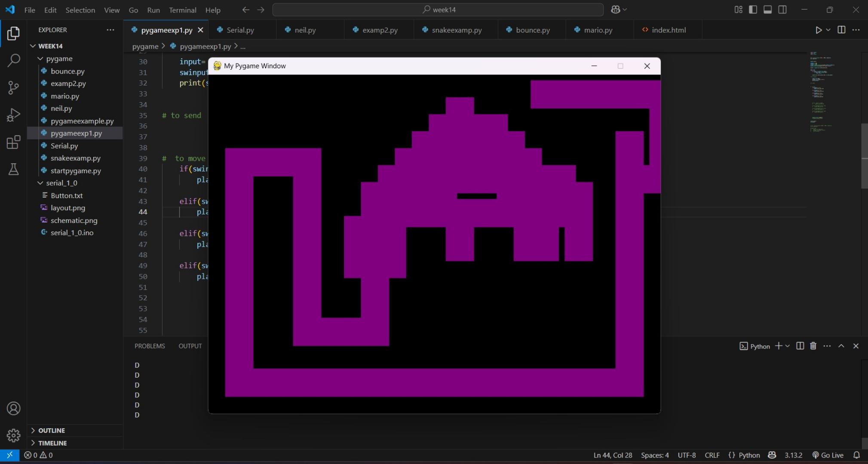Image resolution: width=868 pixels, height=464 pixels.
Task: Open terminal panel more actions
Action: click(827, 346)
